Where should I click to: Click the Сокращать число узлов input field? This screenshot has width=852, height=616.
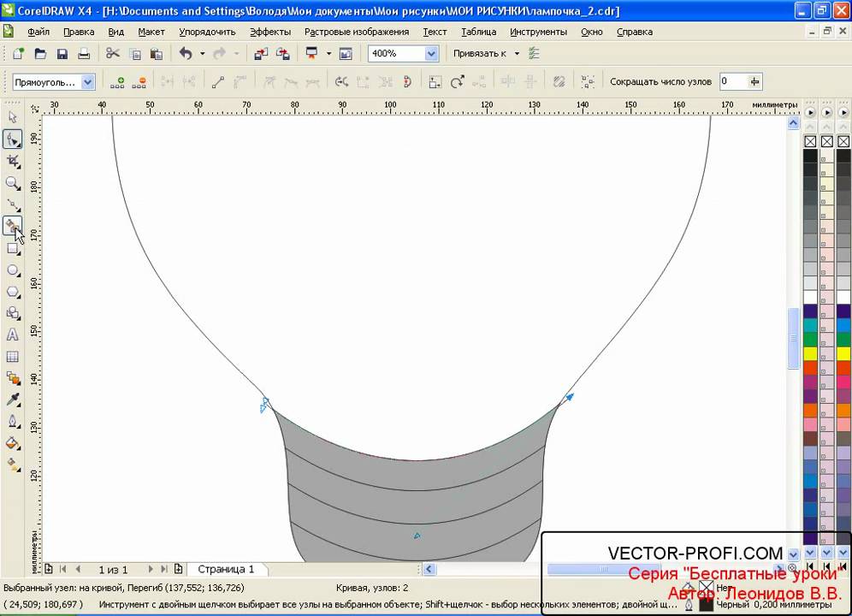(x=731, y=82)
